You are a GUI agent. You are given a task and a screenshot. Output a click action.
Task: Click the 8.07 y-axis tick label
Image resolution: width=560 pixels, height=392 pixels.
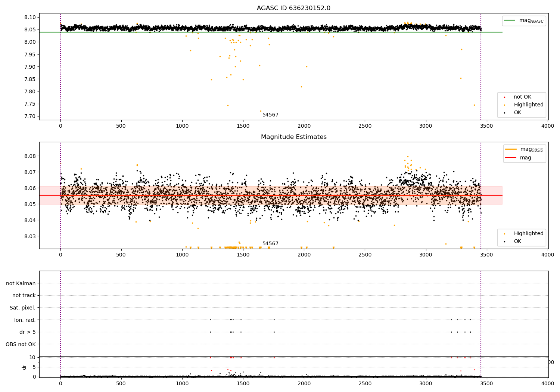[x=30, y=172]
